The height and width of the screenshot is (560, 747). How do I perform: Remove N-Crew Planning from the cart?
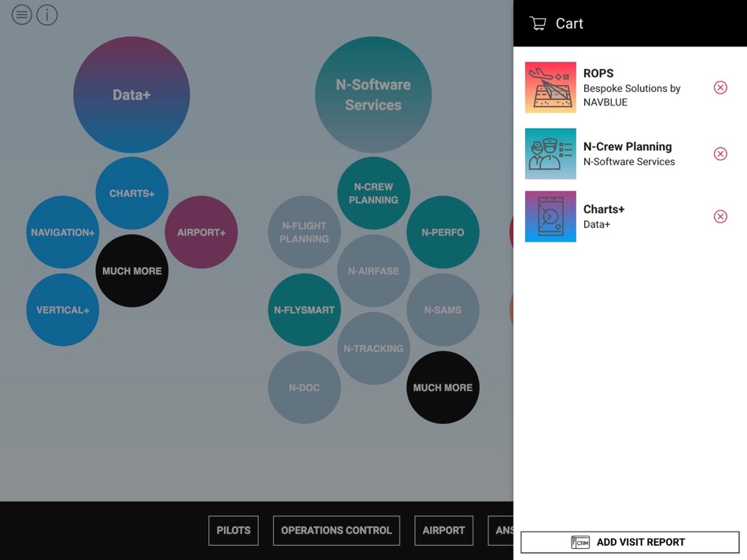(719, 154)
